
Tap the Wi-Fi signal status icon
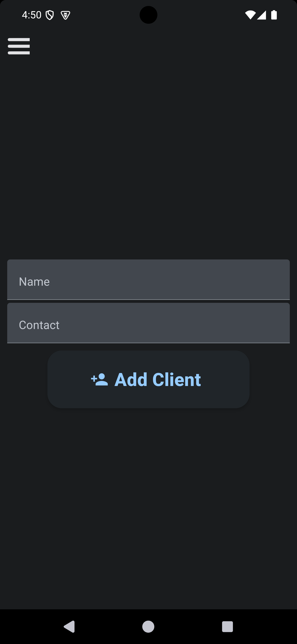click(250, 15)
